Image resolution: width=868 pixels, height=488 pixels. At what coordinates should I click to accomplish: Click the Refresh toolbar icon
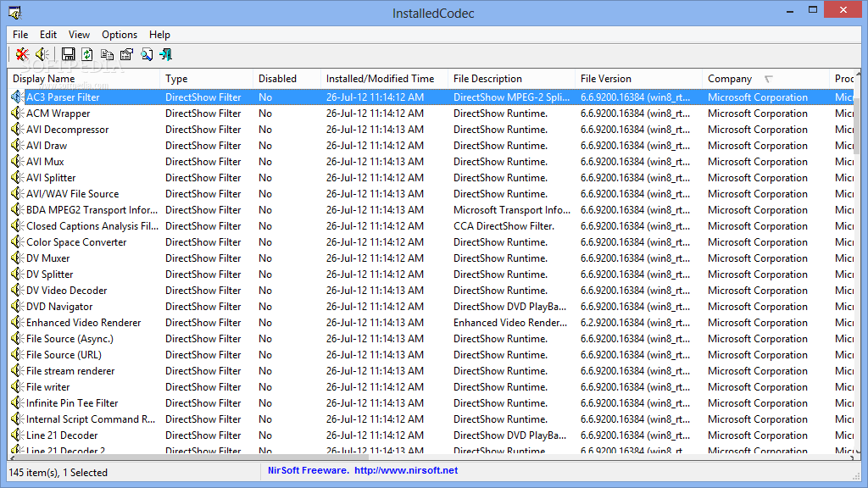click(87, 54)
